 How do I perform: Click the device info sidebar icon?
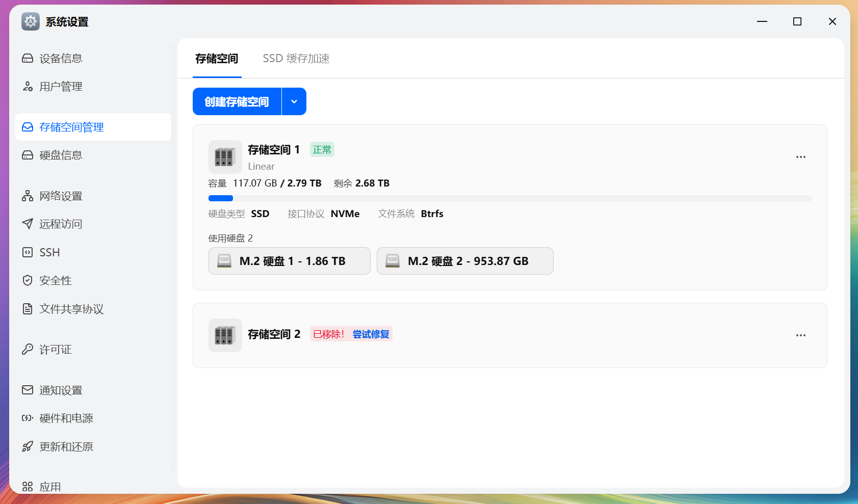point(28,59)
